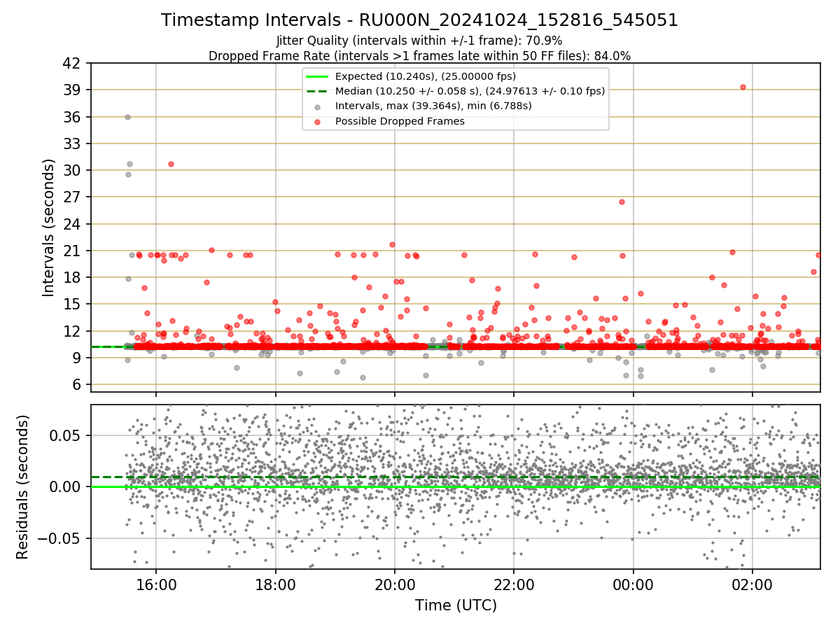This screenshot has height=630, width=840.
Task: Click the 'Intervals (seconds)' y-axis label
Action: point(48,227)
